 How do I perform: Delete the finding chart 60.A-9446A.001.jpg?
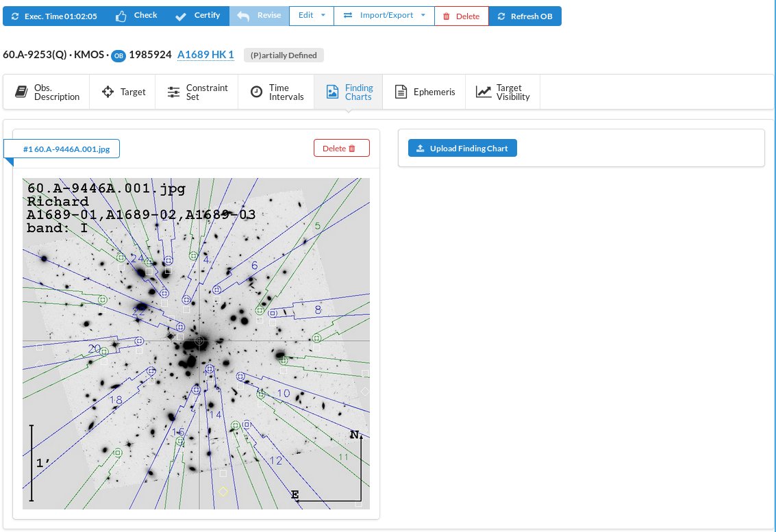[341, 149]
